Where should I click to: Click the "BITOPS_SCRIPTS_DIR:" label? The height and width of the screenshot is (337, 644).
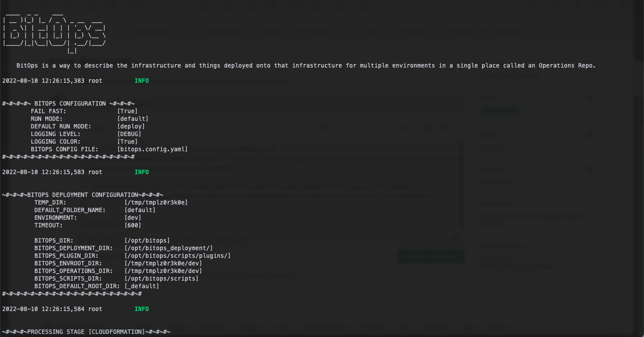click(68, 278)
